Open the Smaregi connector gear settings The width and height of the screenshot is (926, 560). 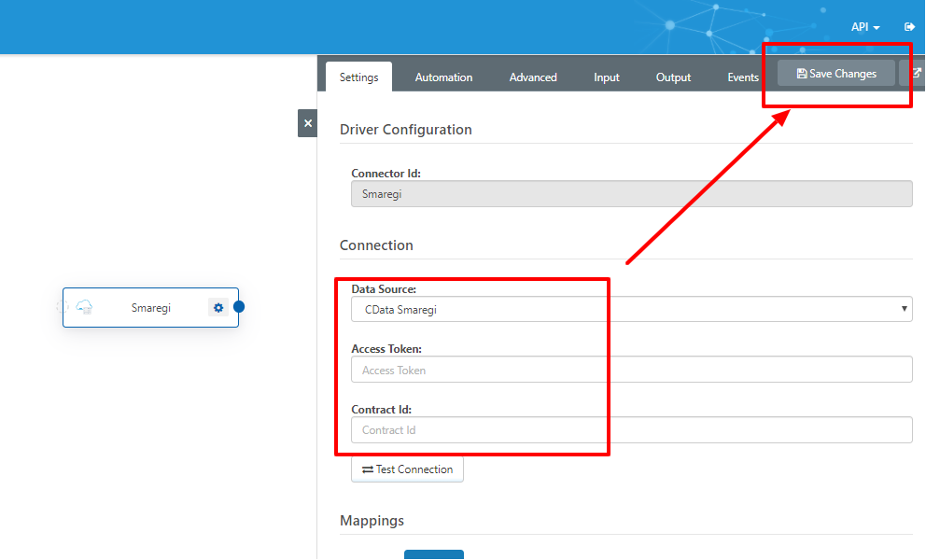[x=218, y=308]
